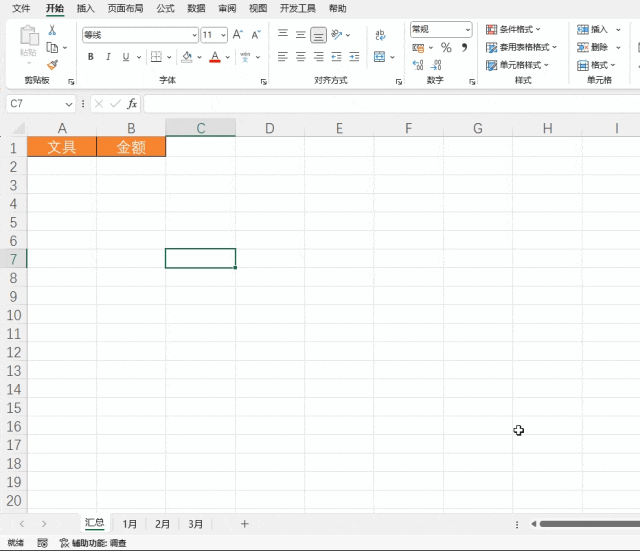Viewport: 640px width, 551px height.
Task: Toggle Bold formatting
Action: (x=91, y=57)
